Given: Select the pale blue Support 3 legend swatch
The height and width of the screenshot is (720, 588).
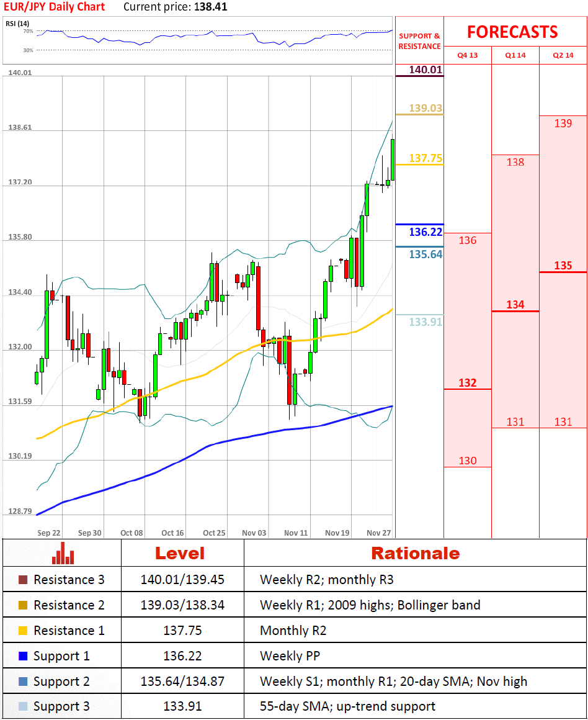Looking at the screenshot, I should 24,707.
